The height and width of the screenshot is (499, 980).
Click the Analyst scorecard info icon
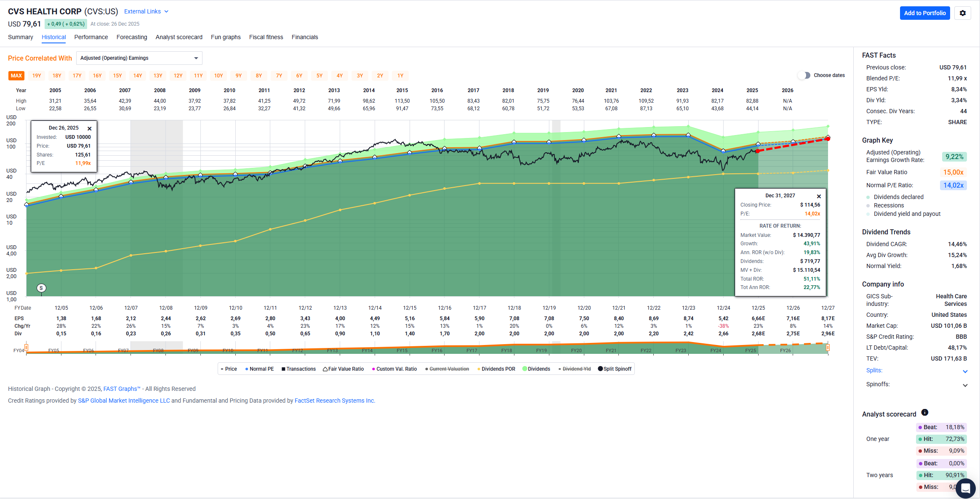click(x=924, y=412)
